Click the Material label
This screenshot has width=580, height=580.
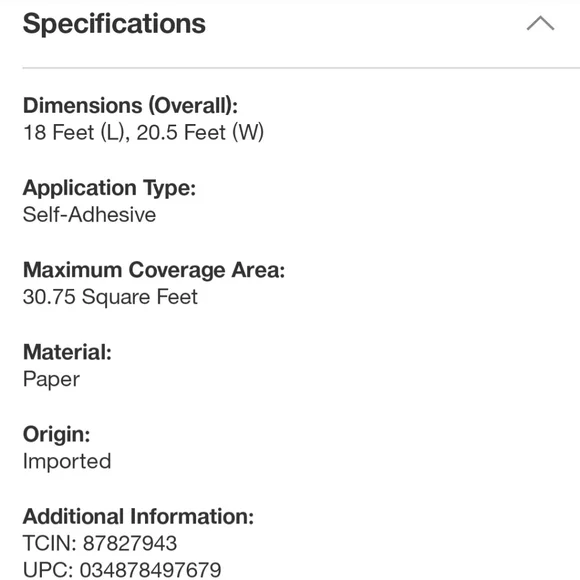coord(67,352)
